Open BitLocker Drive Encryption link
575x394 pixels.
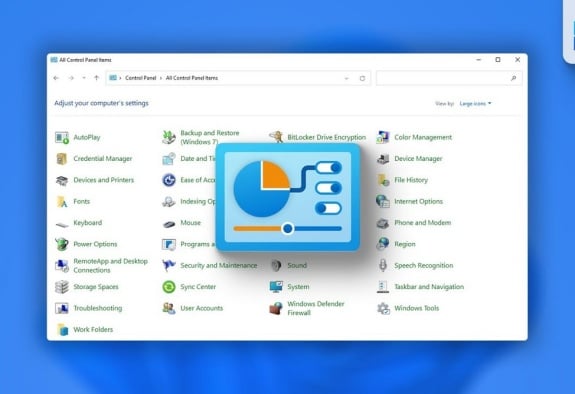(x=326, y=137)
